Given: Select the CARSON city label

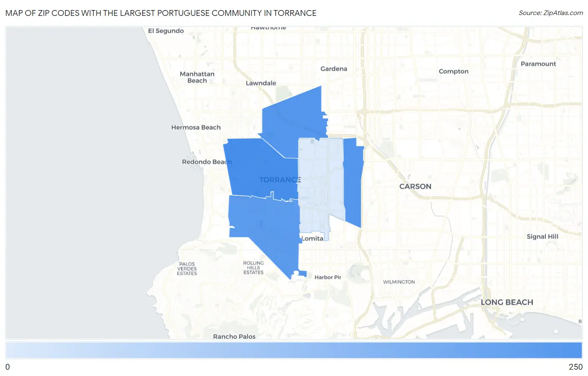Looking at the screenshot, I should (x=415, y=187).
